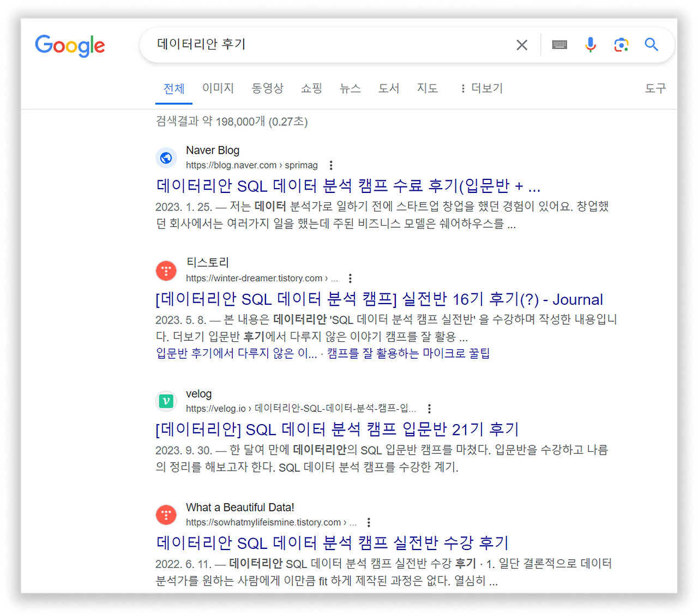Viewport: 698px width, 616px height.
Task: Click the Google logo
Action: (x=70, y=46)
